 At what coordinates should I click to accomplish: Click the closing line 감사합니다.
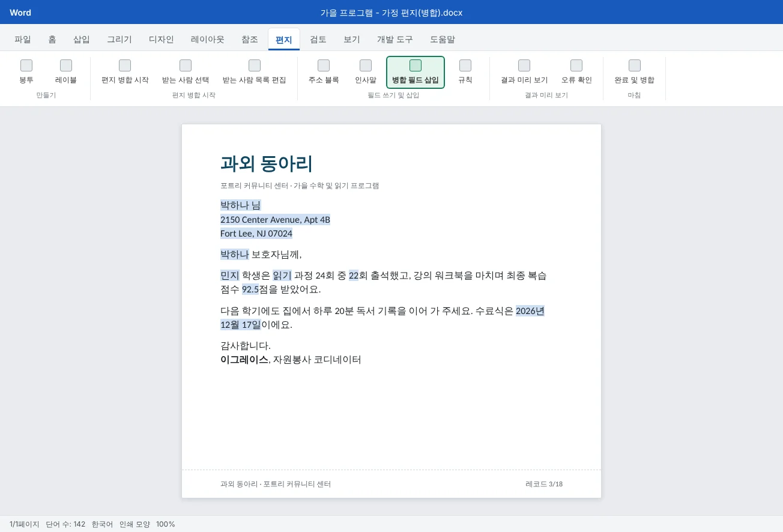point(246,346)
